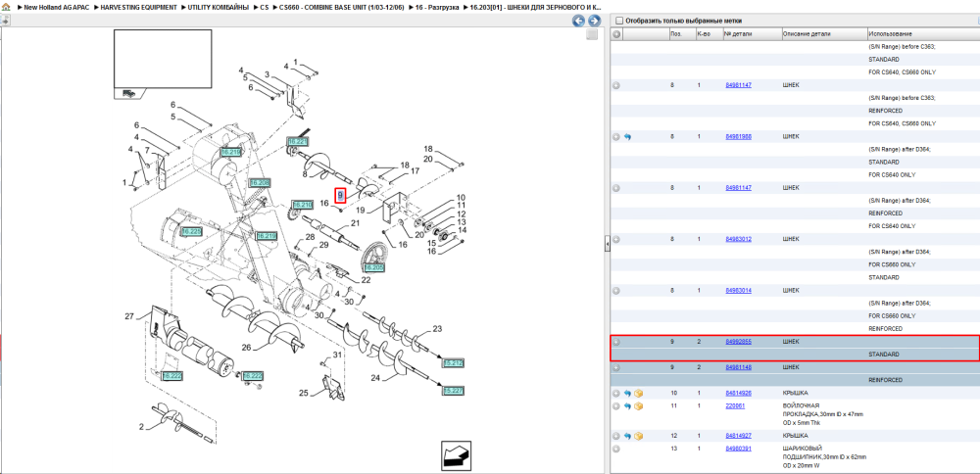Enable 'Отобразить только выбранные метки' checkbox
The height and width of the screenshot is (474, 980).
click(x=619, y=21)
